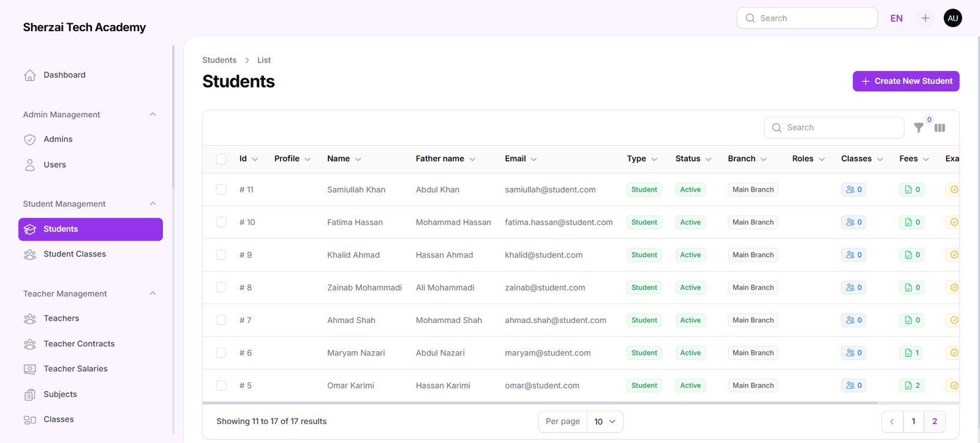
Task: Click fees badge for Maryam Nazari
Action: pyautogui.click(x=912, y=353)
